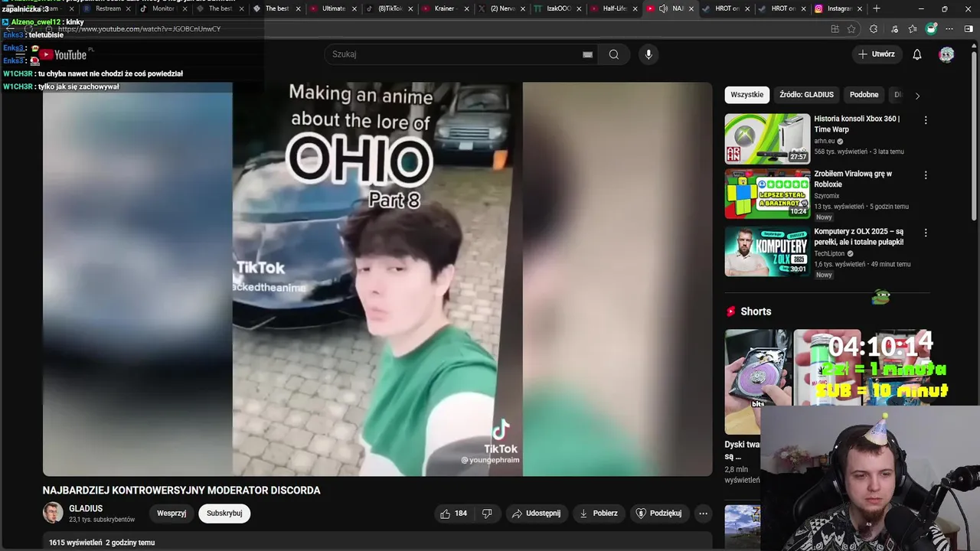Screen dimensions: 980x551
Task: Favorite this page with star icon
Action: pos(851,29)
